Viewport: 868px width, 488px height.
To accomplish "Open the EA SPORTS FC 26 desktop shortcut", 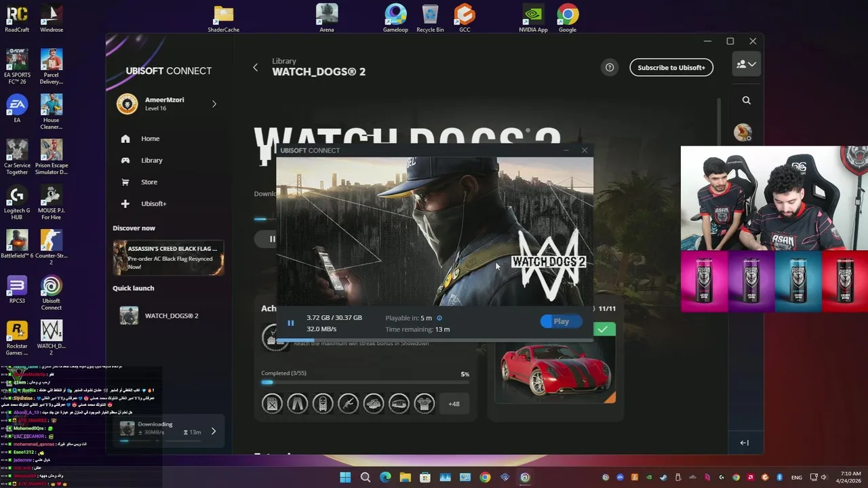I will [x=17, y=66].
